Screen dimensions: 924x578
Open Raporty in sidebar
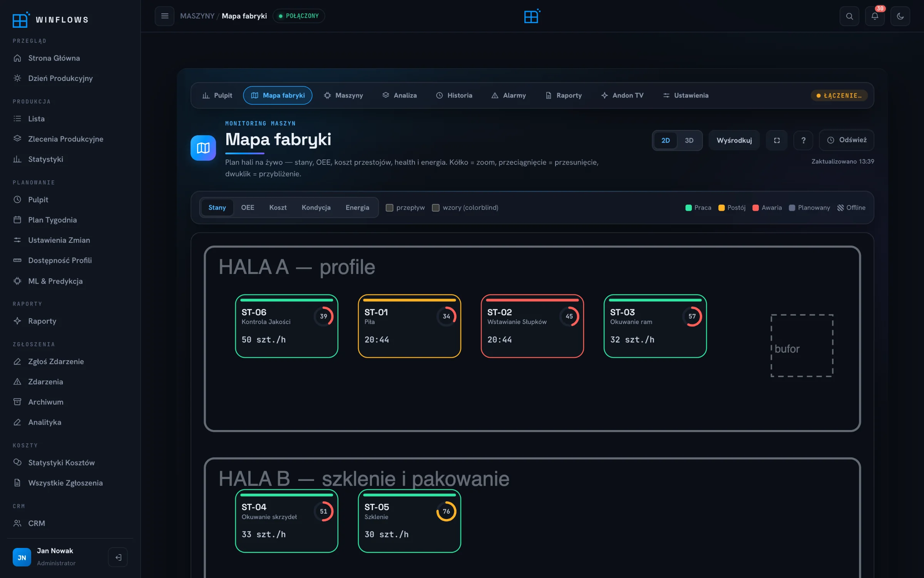[x=70, y=321]
